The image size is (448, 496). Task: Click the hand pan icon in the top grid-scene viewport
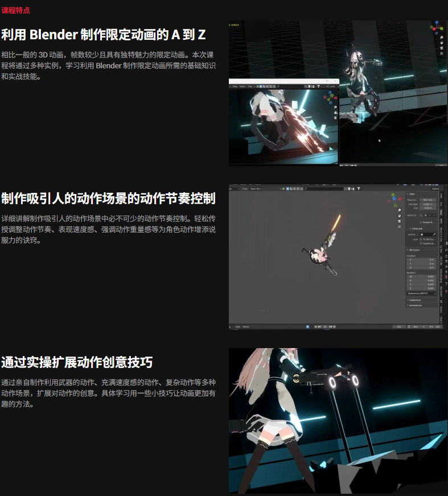(442, 43)
